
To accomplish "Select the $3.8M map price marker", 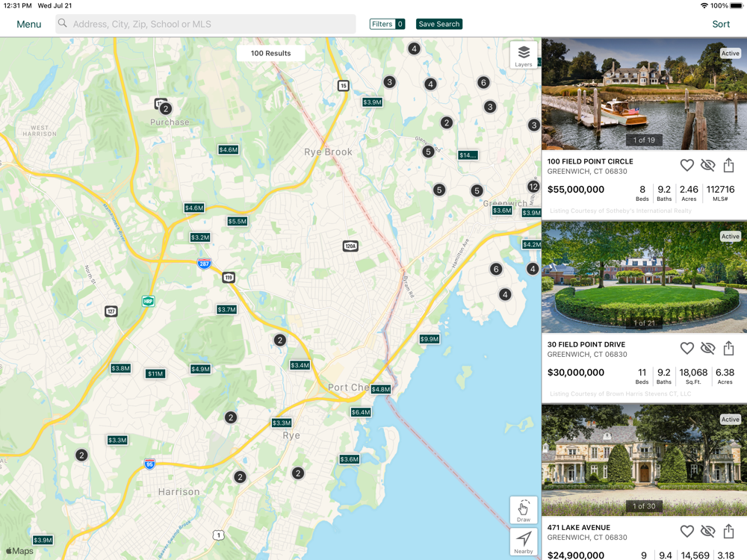I will click(x=120, y=368).
